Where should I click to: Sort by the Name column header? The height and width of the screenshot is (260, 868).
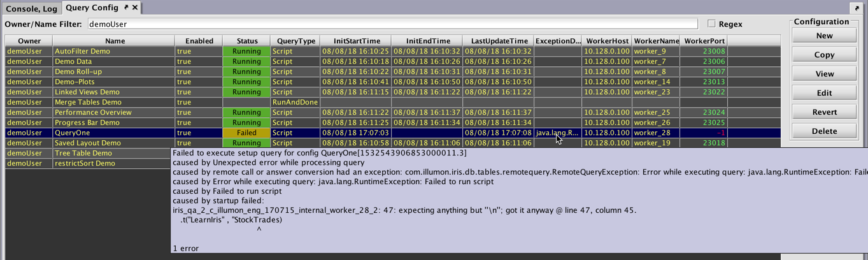click(115, 41)
